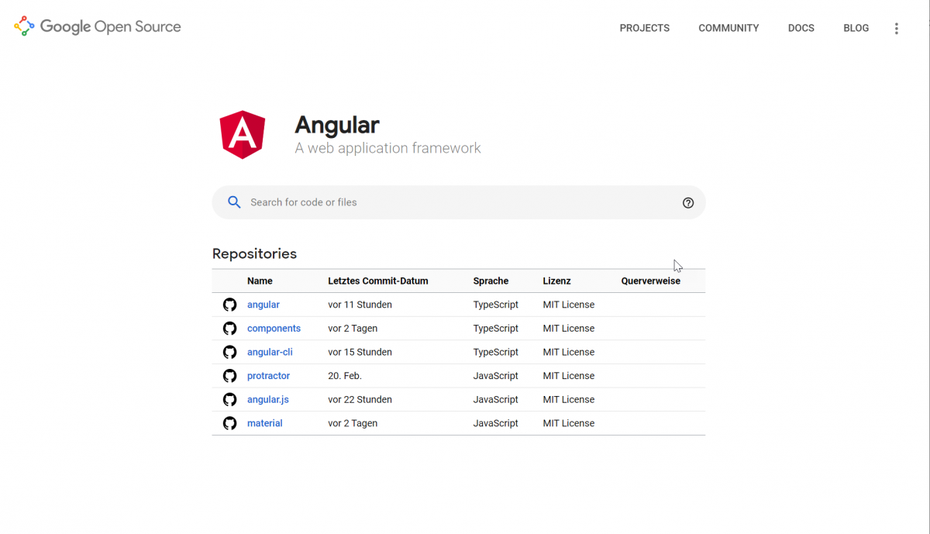
Task: Click the magnifier search icon
Action: point(234,202)
